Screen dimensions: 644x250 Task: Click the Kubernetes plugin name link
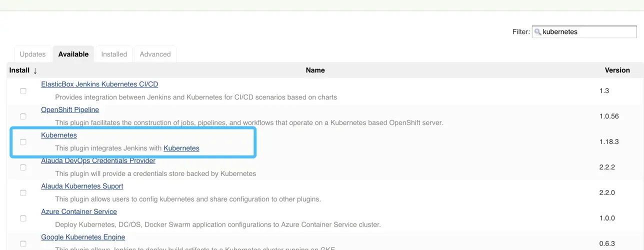[x=59, y=135]
